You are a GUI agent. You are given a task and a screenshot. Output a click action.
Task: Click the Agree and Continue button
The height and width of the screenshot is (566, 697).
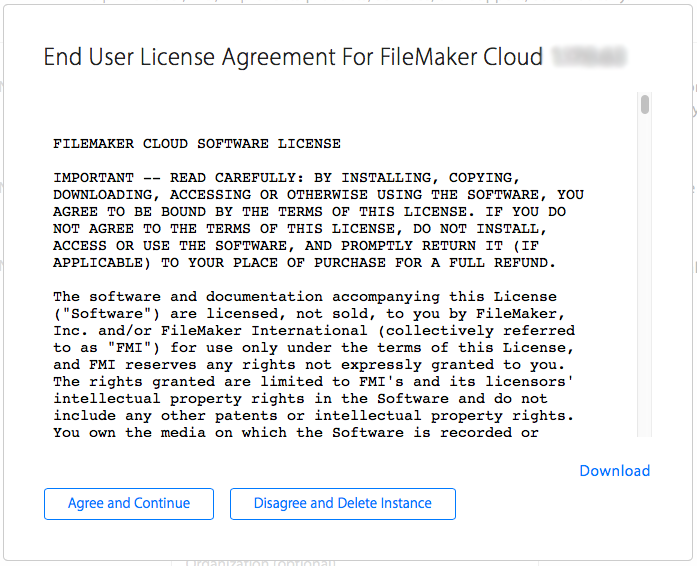129,504
